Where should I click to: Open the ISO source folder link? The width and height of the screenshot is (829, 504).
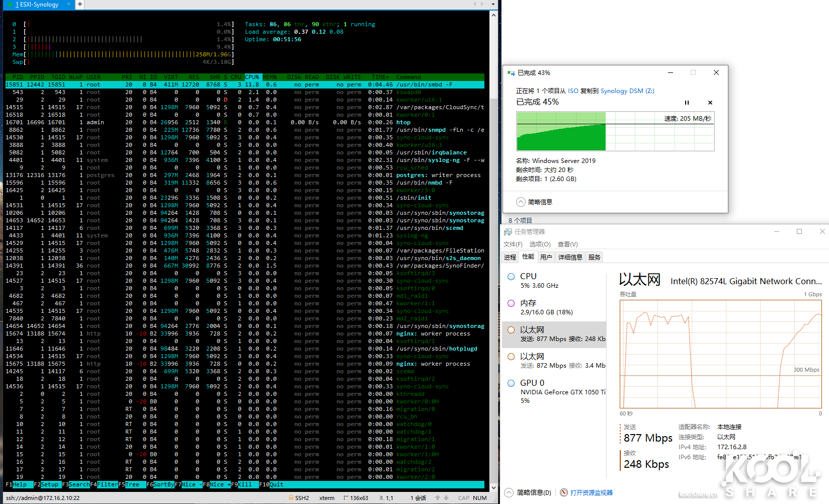click(573, 91)
